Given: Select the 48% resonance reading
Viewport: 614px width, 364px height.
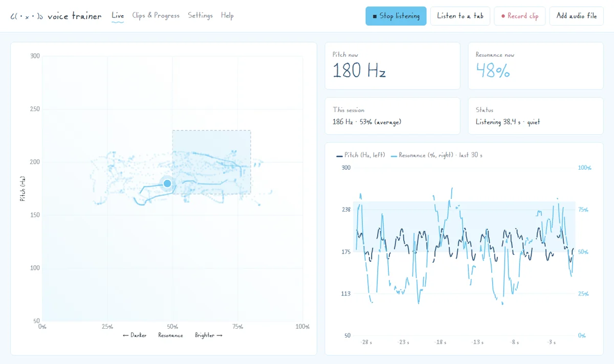Looking at the screenshot, I should click(493, 71).
